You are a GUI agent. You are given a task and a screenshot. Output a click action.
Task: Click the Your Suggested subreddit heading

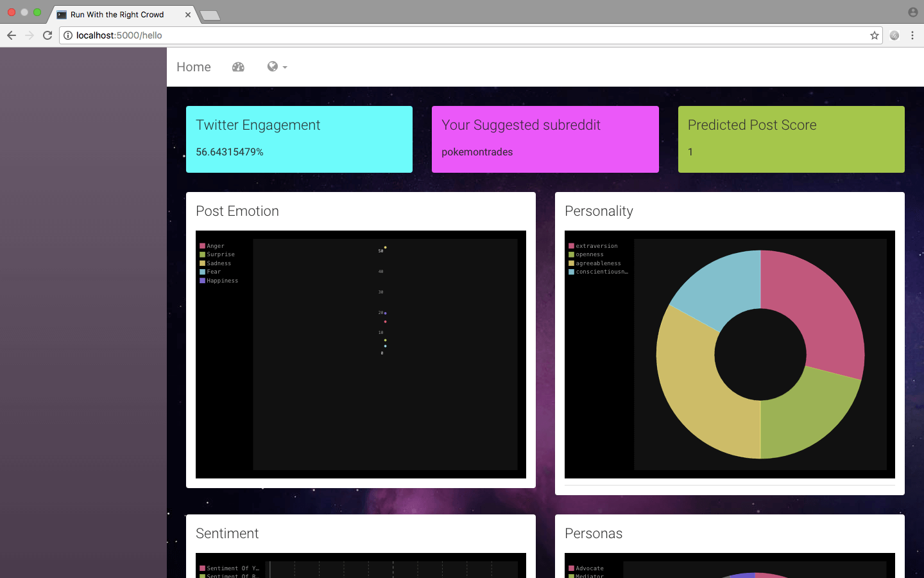521,125
